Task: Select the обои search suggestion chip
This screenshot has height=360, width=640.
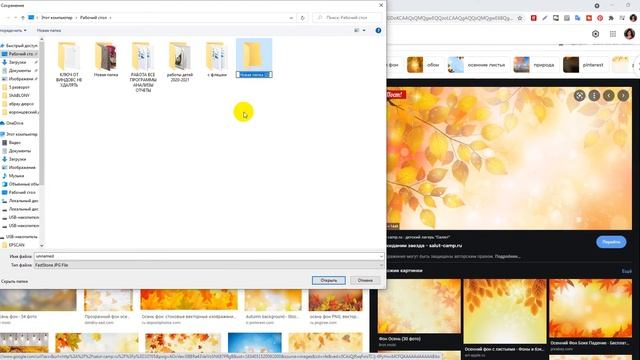Action: click(424, 65)
